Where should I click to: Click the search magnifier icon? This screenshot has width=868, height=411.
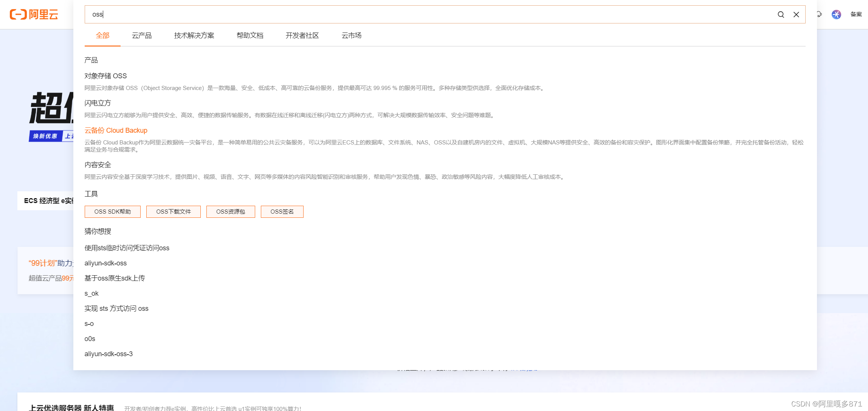pyautogui.click(x=781, y=14)
